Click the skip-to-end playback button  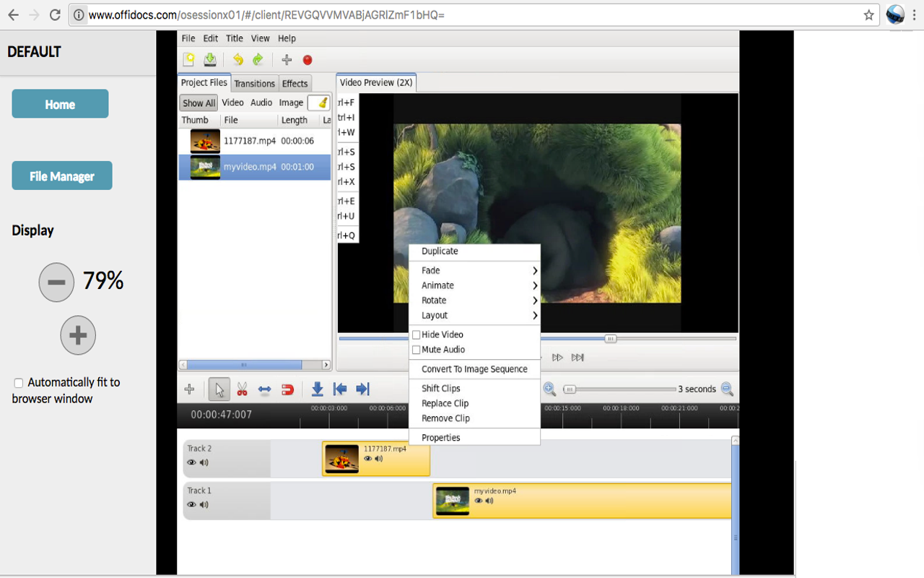point(577,358)
